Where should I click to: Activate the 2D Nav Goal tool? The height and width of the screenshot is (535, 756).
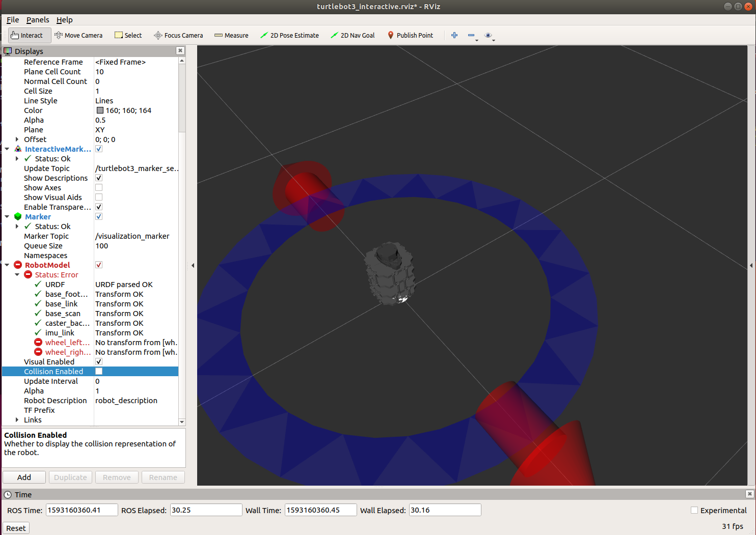[x=353, y=35]
